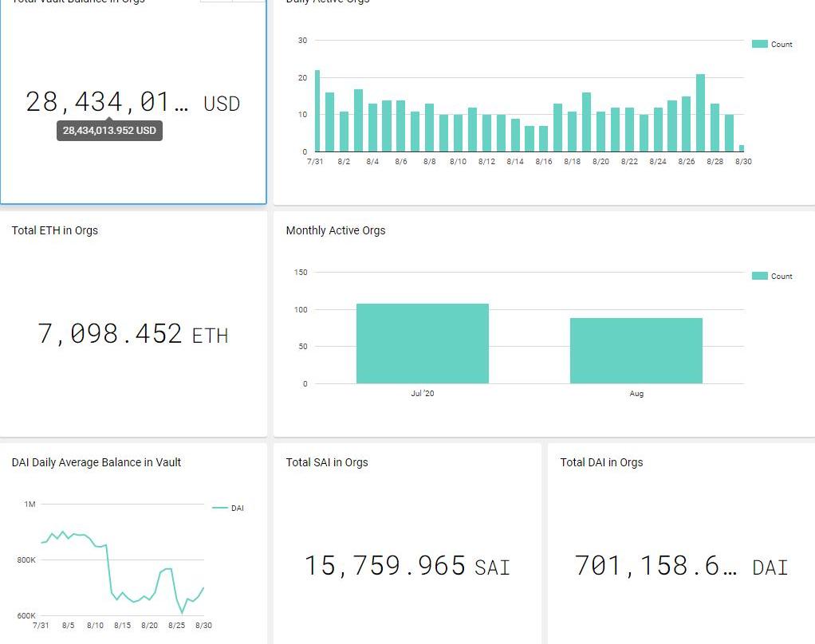Select the DAI Daily Average Balance in Vault title
Viewport: 815px width, 644px height.
[x=96, y=462]
